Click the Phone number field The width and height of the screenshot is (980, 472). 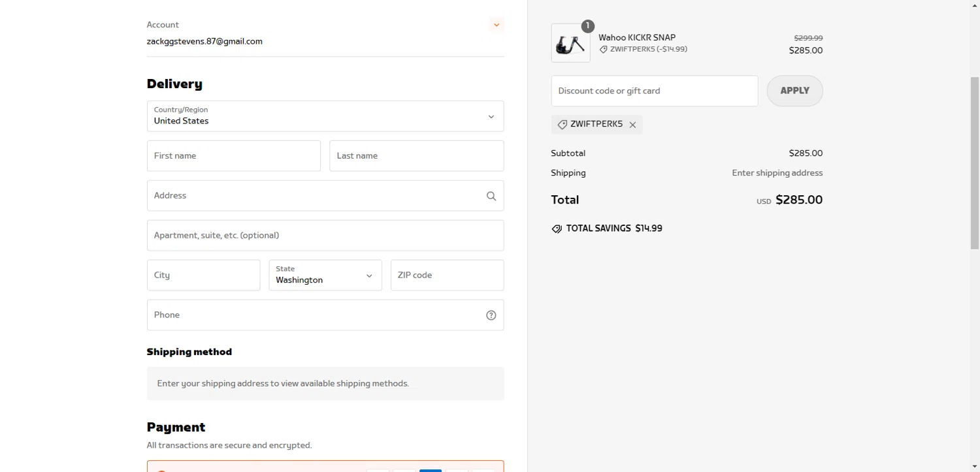pyautogui.click(x=325, y=315)
